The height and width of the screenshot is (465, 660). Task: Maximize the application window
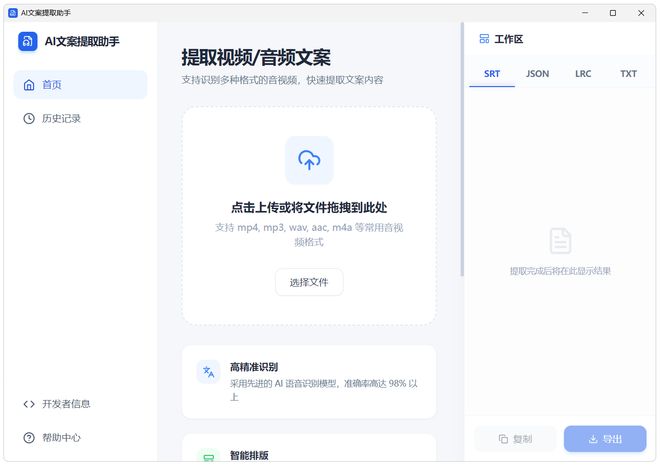613,13
